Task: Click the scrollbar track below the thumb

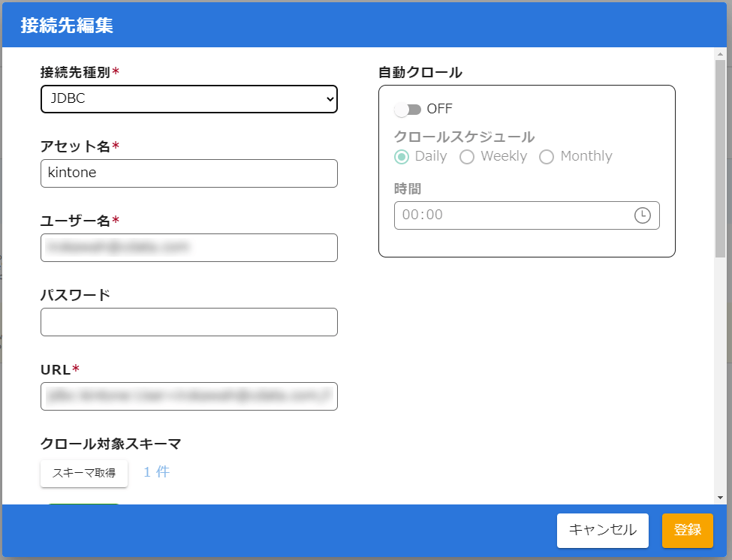Action: pos(721,375)
